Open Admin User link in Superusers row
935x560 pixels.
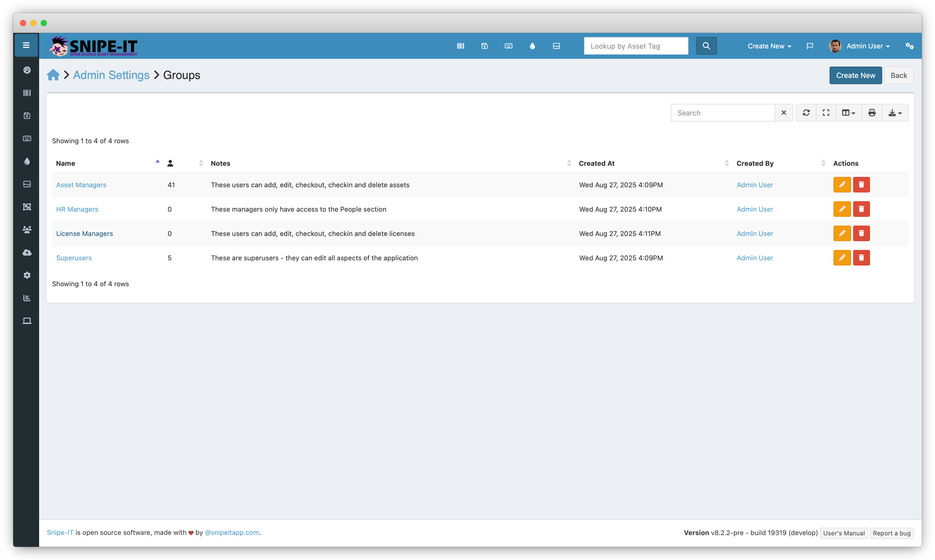755,258
